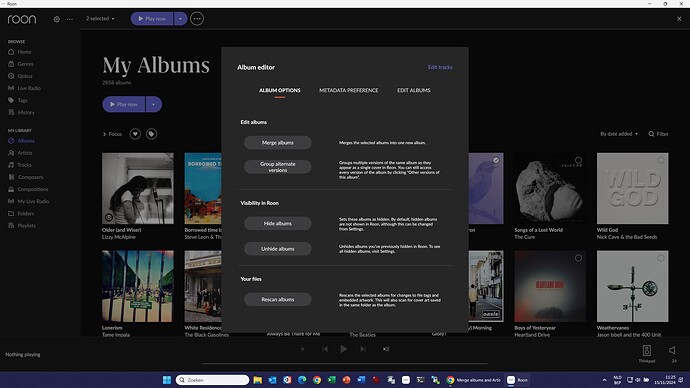Switch to the Edit Albums tab
690x388 pixels.
tap(414, 90)
